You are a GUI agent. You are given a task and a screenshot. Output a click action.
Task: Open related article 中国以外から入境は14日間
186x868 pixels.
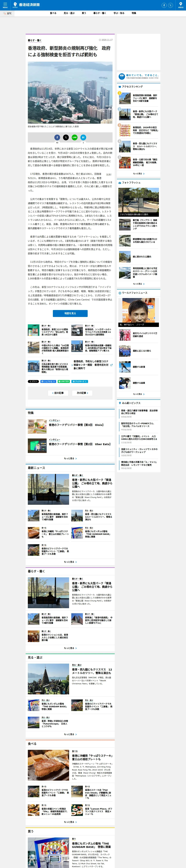point(48,347)
